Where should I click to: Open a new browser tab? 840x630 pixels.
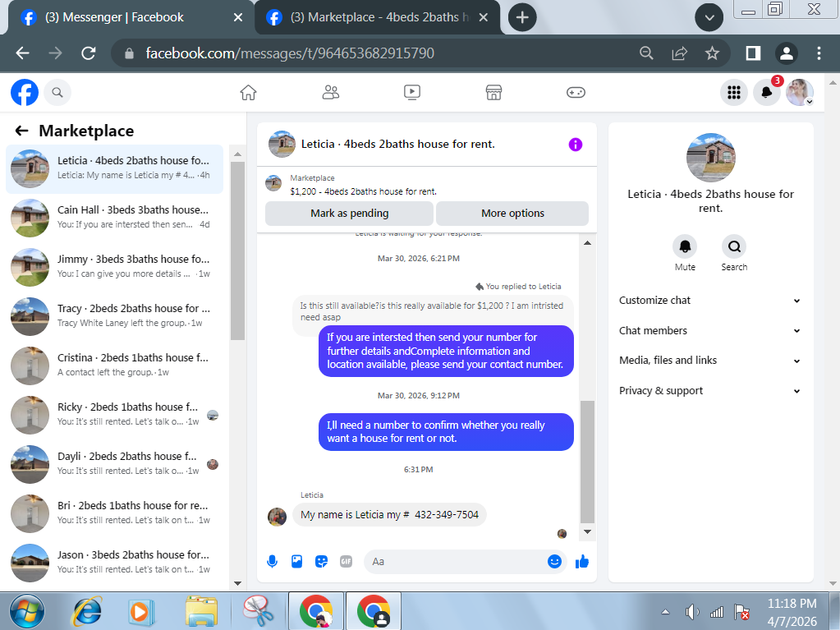click(521, 18)
